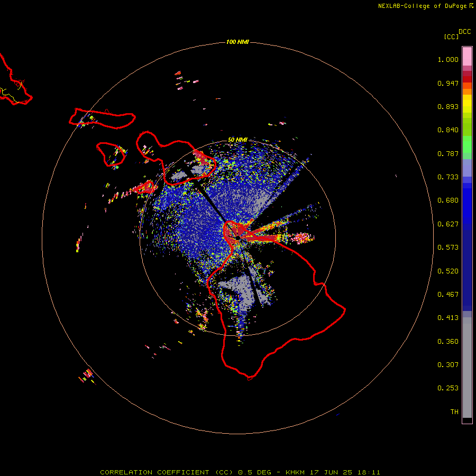The width and height of the screenshot is (476, 476).
Task: Click the 0.307 legend value
Action: (448, 365)
